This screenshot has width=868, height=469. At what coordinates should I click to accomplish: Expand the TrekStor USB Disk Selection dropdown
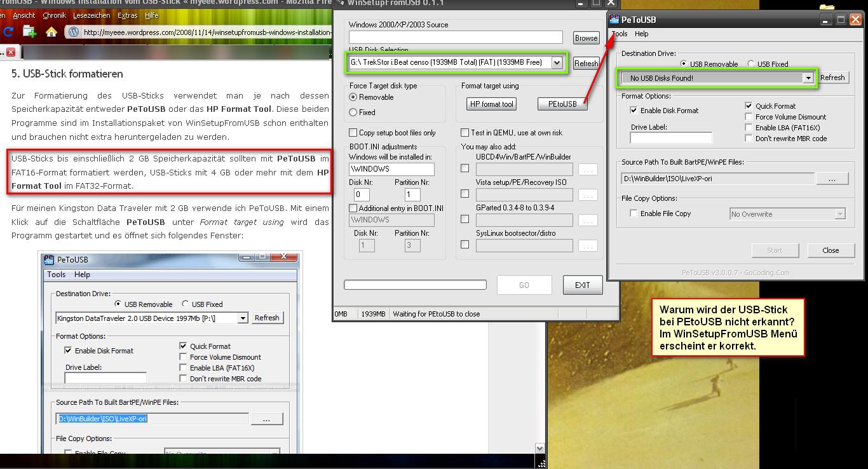pyautogui.click(x=557, y=62)
